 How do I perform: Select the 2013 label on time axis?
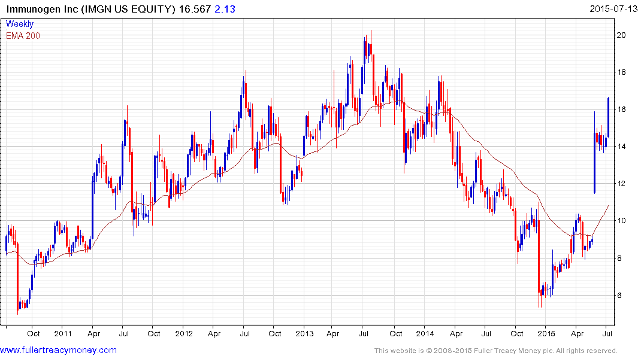[x=304, y=333]
